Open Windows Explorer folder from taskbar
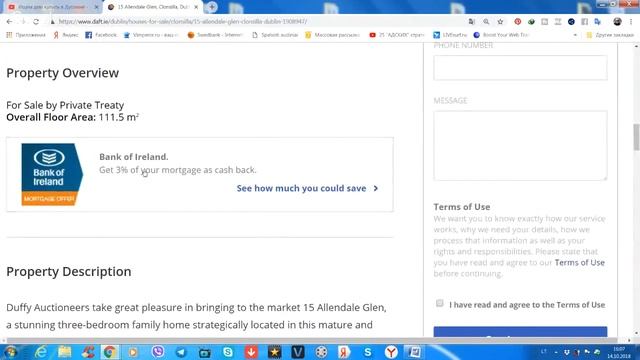The width and height of the screenshot is (640, 360). click(64, 352)
